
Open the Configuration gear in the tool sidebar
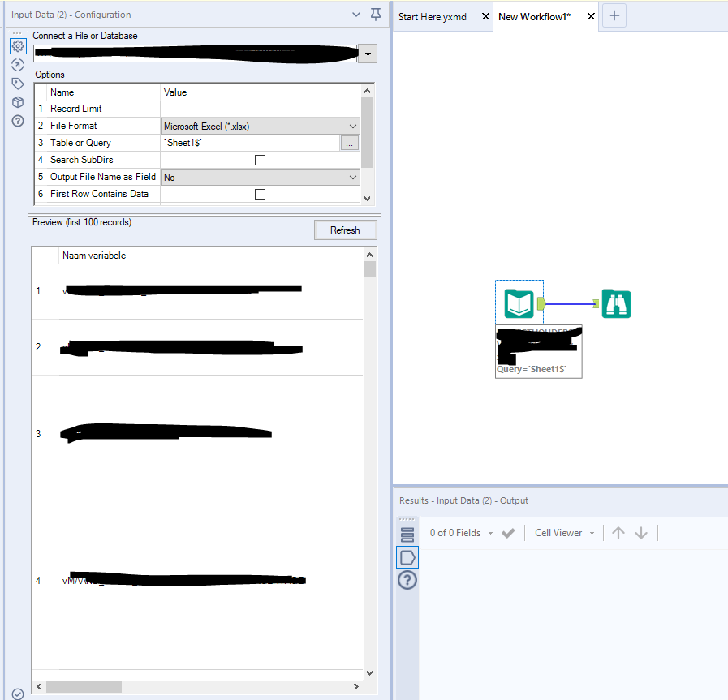click(x=17, y=46)
